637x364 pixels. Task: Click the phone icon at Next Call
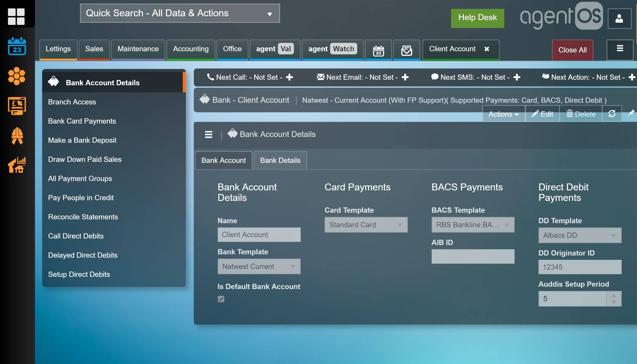tap(210, 77)
